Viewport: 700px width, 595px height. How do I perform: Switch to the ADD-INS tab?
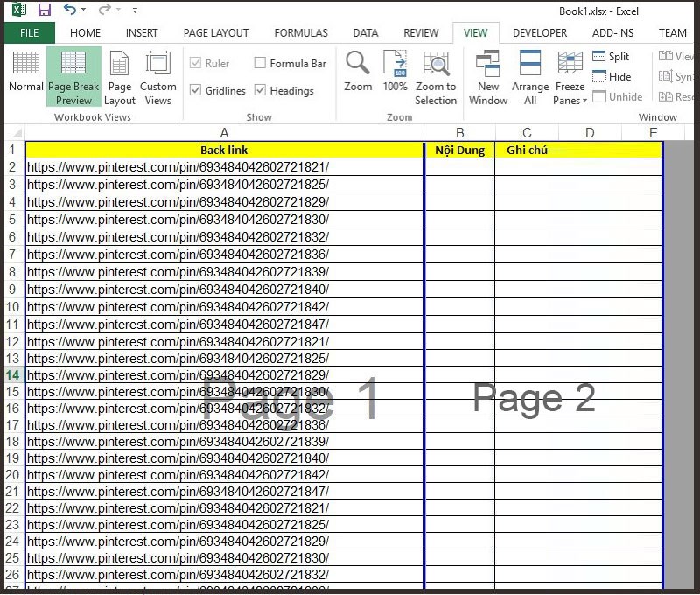tap(612, 33)
